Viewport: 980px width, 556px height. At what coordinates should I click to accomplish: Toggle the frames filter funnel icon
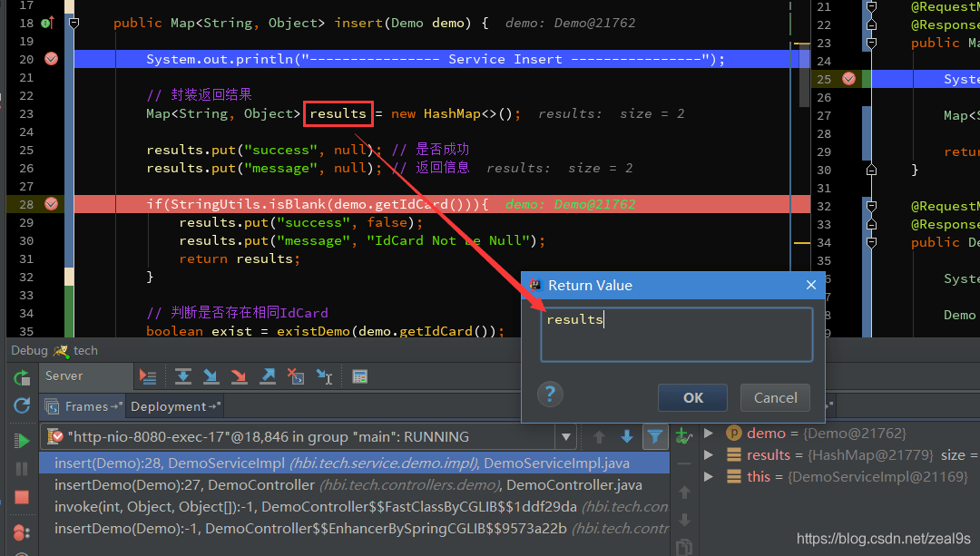tap(655, 436)
